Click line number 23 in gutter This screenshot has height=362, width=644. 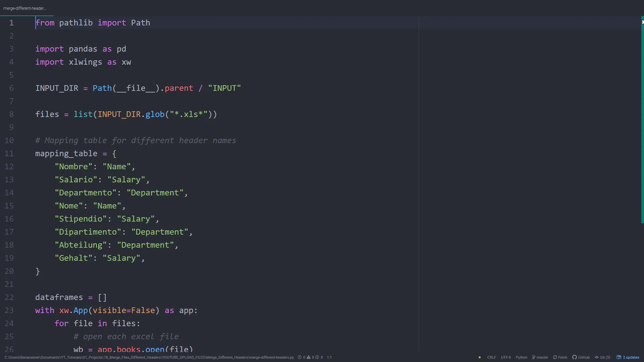point(9,310)
